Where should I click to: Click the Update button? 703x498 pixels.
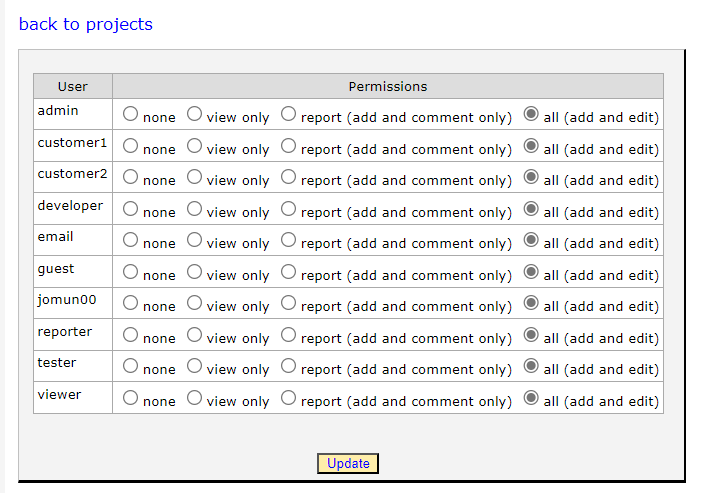click(x=348, y=463)
